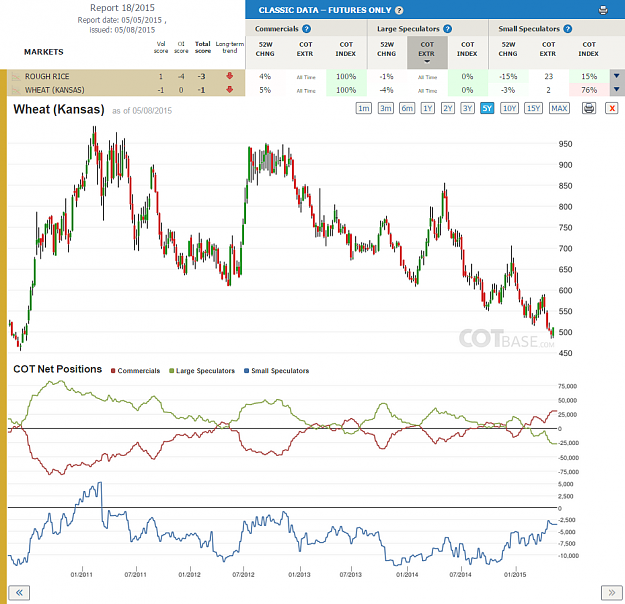This screenshot has height=604, width=625.
Task: Choose the 6m time range
Action: (407, 108)
